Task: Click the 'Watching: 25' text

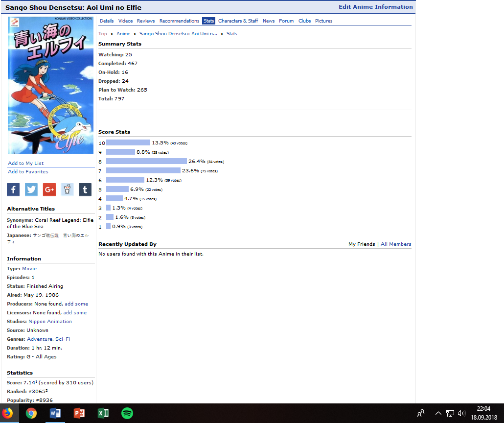Action: 115,55
